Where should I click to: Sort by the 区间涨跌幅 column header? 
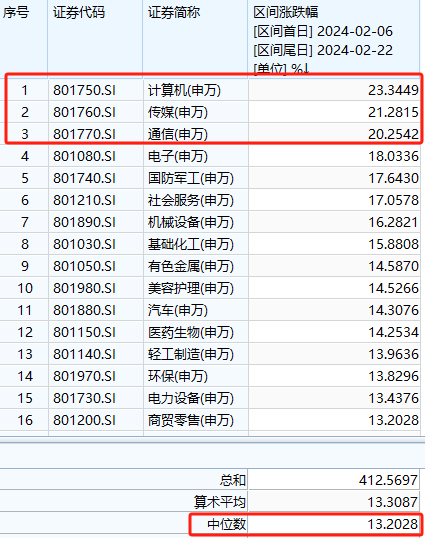(x=286, y=13)
